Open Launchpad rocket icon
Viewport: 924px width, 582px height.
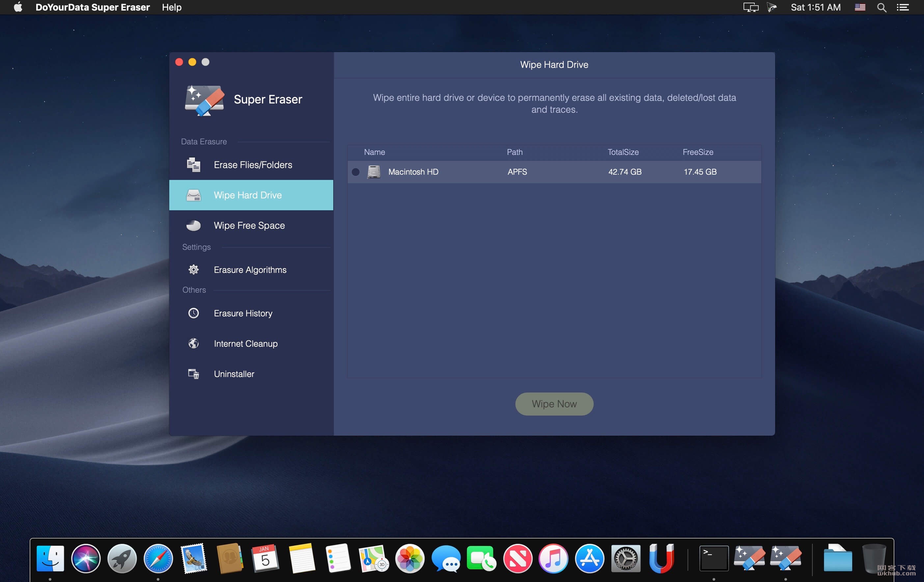coord(122,558)
